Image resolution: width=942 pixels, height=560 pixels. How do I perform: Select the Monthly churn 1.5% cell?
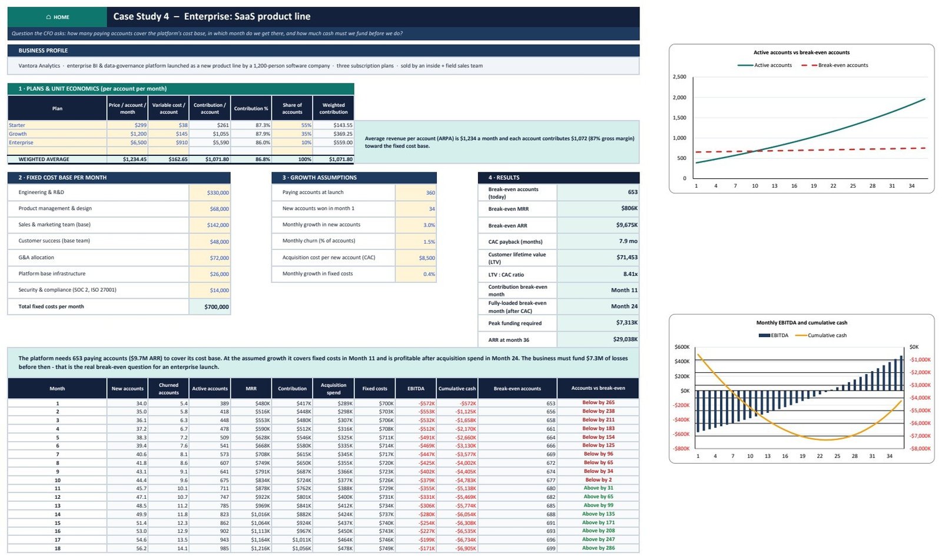(416, 242)
